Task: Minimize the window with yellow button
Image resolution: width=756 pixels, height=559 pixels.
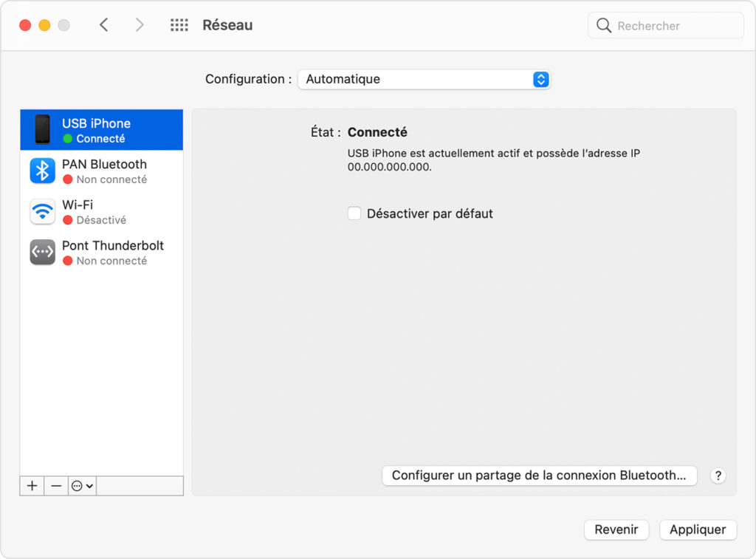Action: (44, 25)
